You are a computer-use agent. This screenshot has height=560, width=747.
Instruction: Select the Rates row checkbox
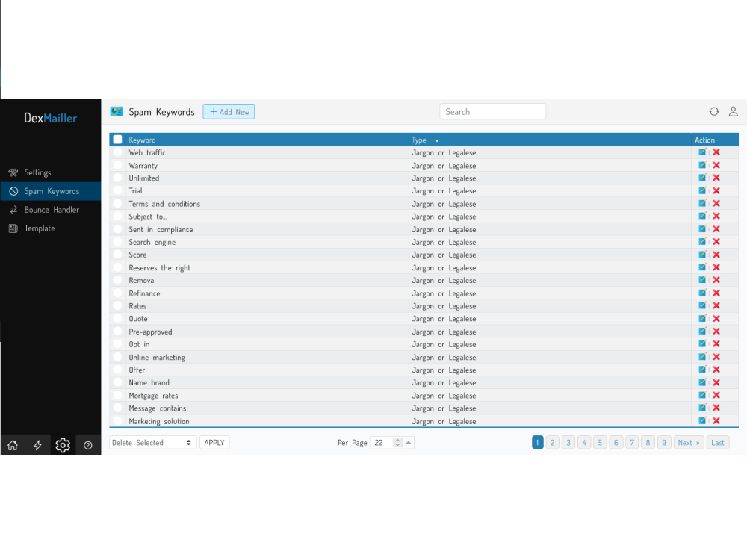(x=118, y=305)
